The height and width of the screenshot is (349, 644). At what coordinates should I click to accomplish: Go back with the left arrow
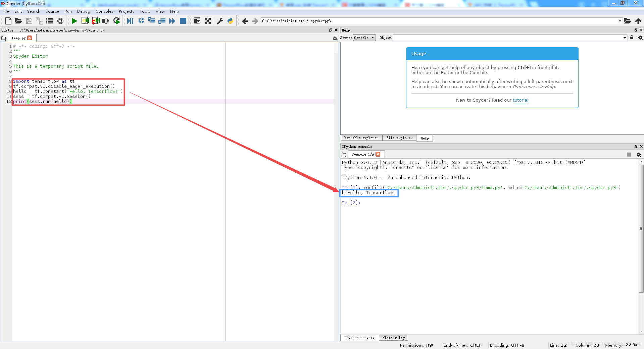[x=245, y=21]
